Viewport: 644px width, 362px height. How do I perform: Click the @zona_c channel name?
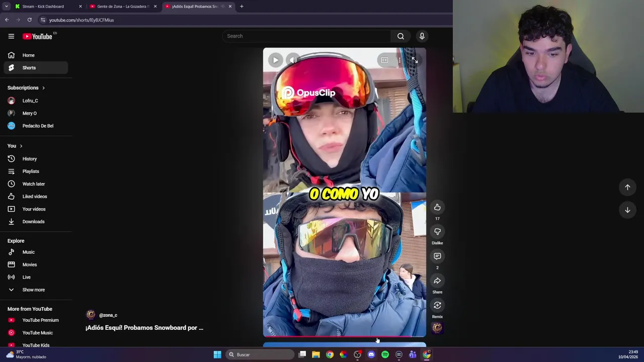point(108,315)
